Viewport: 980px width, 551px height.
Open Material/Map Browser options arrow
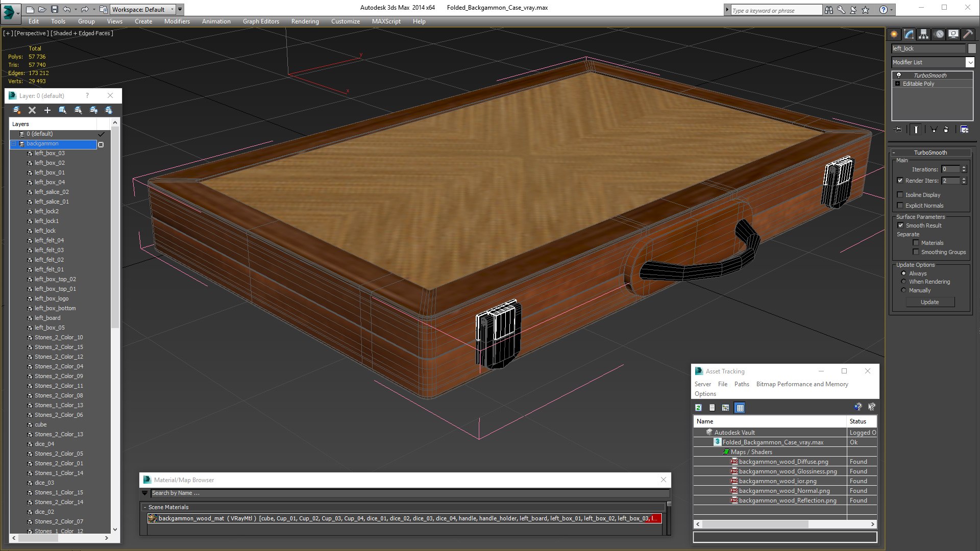tap(145, 493)
